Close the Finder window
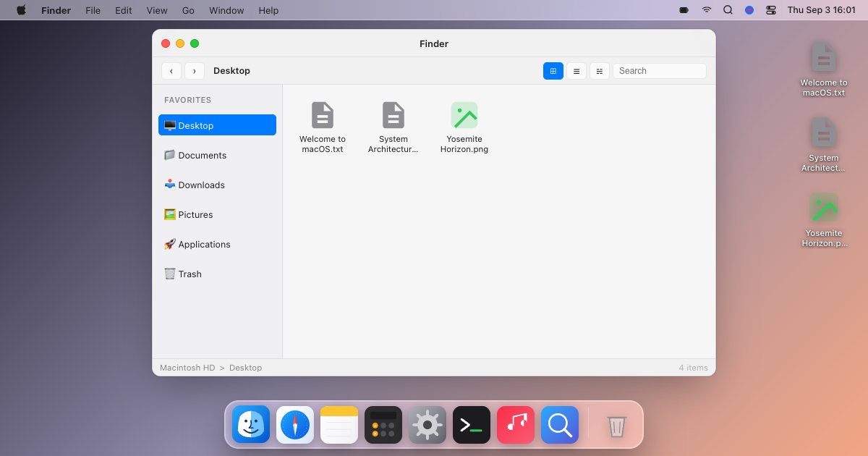This screenshot has height=456, width=868. pyautogui.click(x=166, y=43)
